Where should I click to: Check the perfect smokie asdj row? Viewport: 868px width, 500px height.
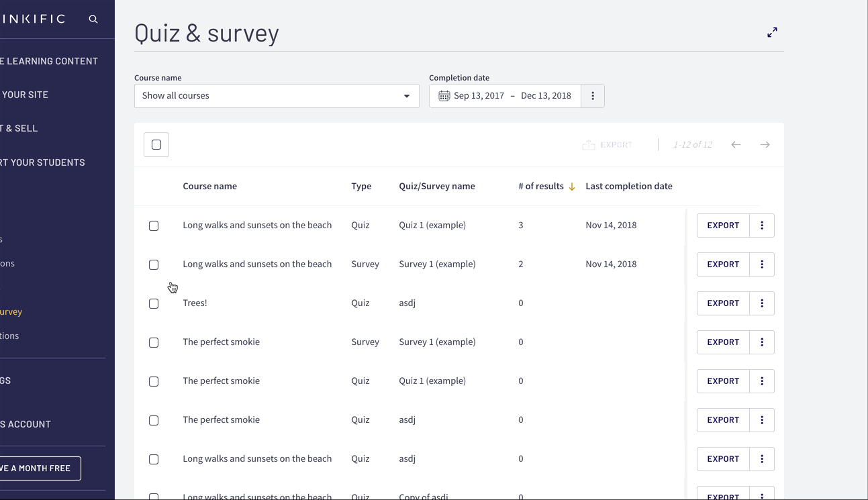tap(154, 421)
